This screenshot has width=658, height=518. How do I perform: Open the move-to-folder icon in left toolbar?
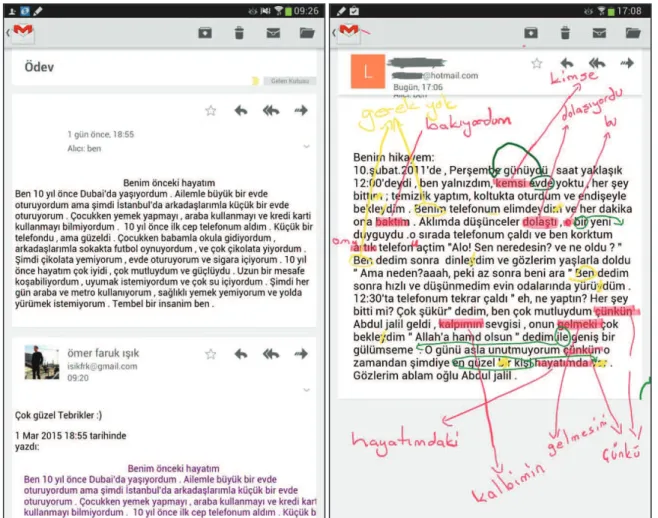[307, 32]
